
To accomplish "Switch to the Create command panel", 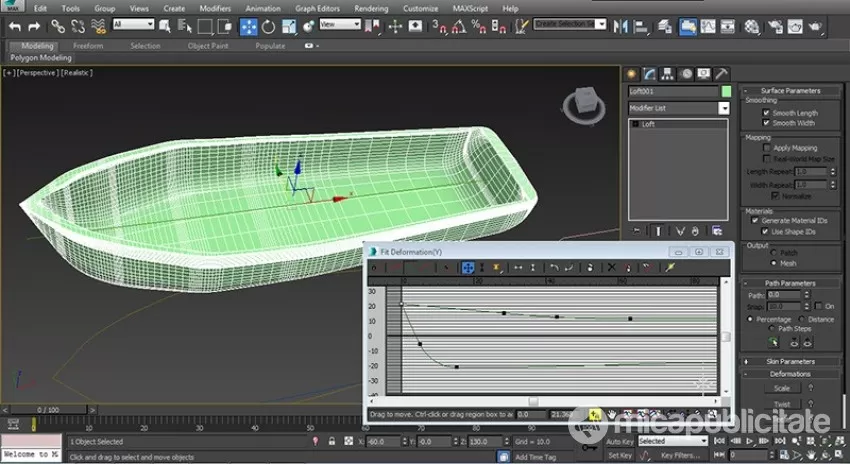I will [x=632, y=74].
